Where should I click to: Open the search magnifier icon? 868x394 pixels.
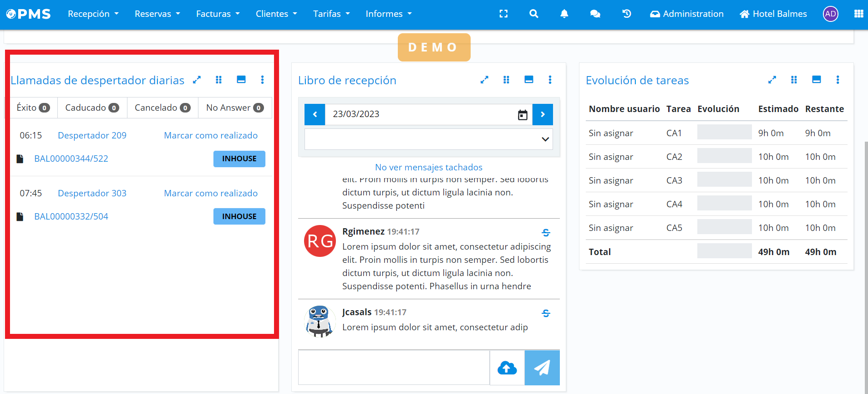point(534,14)
